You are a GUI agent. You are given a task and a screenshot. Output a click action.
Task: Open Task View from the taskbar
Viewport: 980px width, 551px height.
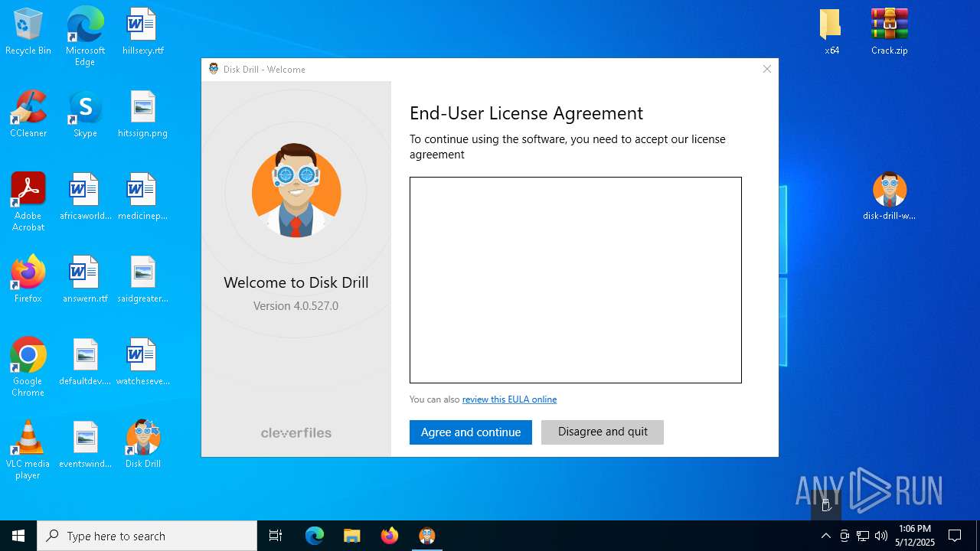click(x=276, y=536)
